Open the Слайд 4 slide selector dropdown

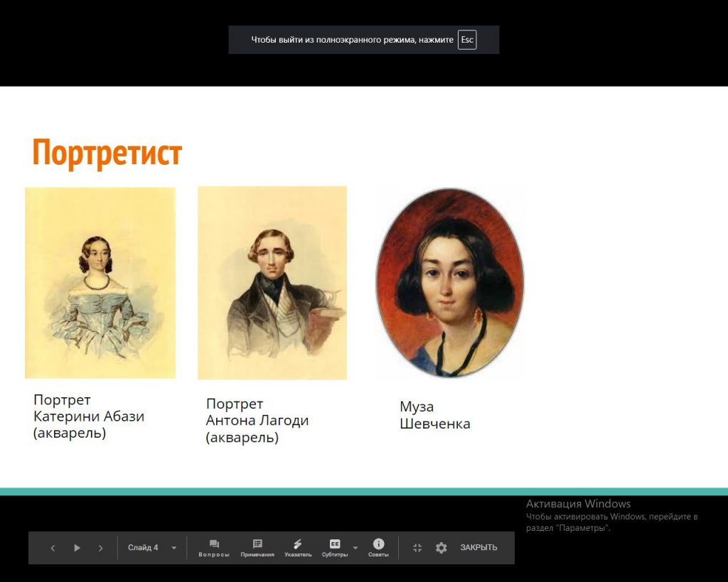pos(152,548)
